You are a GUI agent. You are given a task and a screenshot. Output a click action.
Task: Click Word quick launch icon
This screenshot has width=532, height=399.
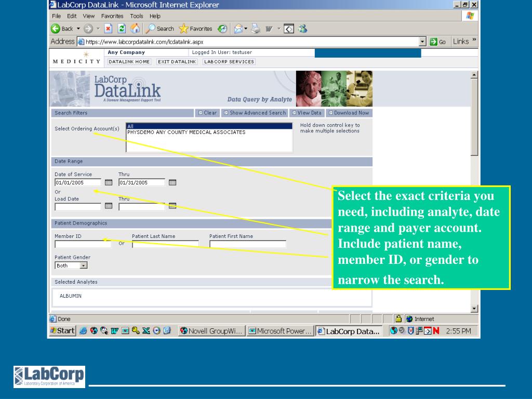pyautogui.click(x=115, y=331)
